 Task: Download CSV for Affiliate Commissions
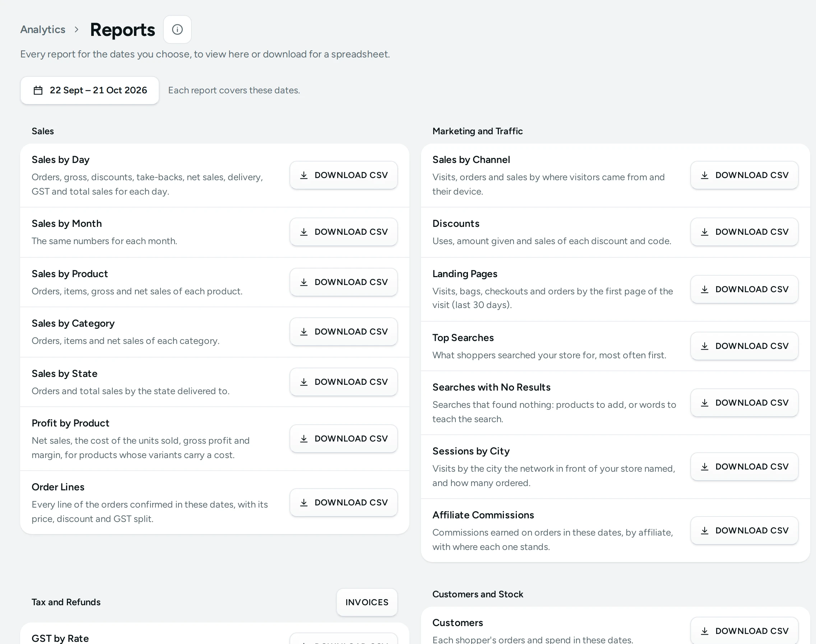pos(744,531)
